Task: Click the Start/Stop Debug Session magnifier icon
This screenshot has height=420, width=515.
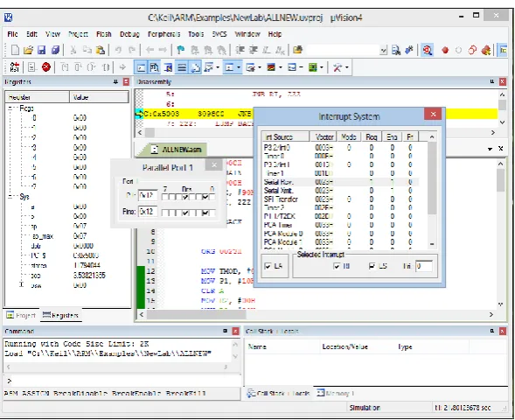Action: [x=427, y=50]
